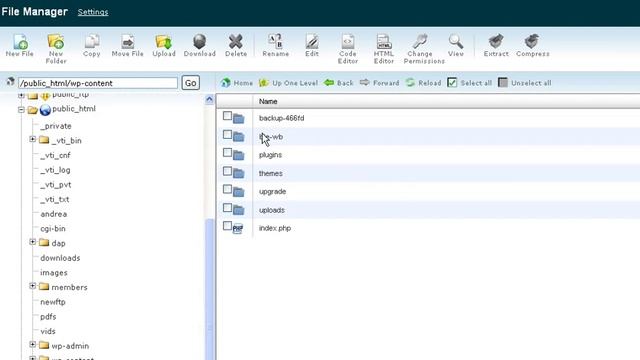The width and height of the screenshot is (640, 360).
Task: Click the public_html globe icon in tree
Action: click(45, 109)
